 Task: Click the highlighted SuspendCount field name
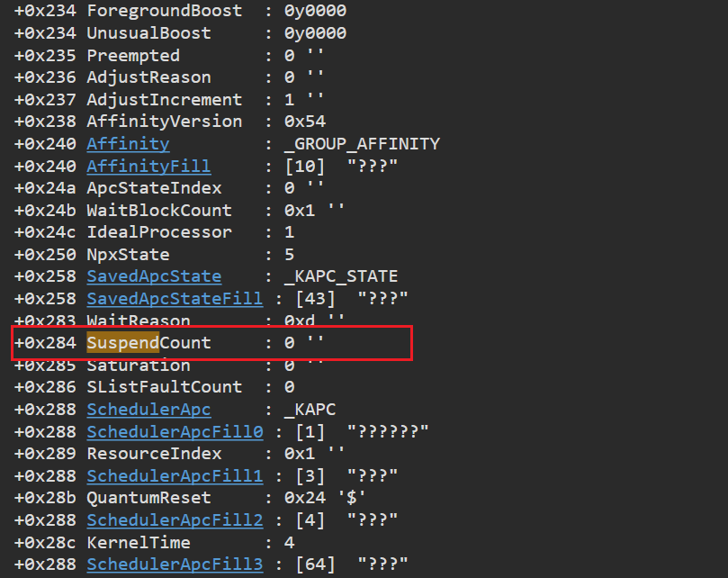[148, 343]
